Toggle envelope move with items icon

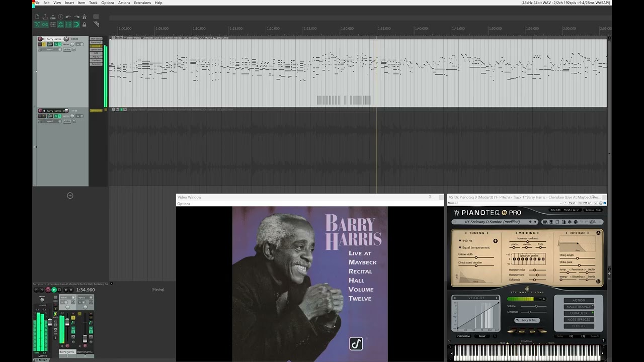pos(60,24)
